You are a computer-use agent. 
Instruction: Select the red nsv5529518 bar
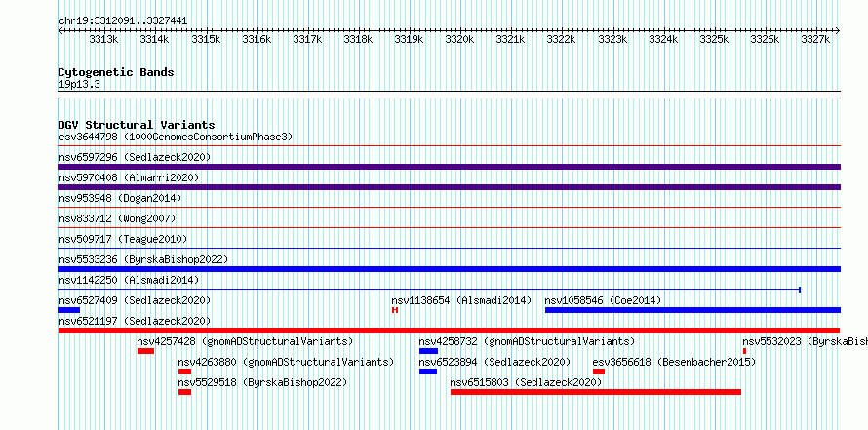coord(184,392)
